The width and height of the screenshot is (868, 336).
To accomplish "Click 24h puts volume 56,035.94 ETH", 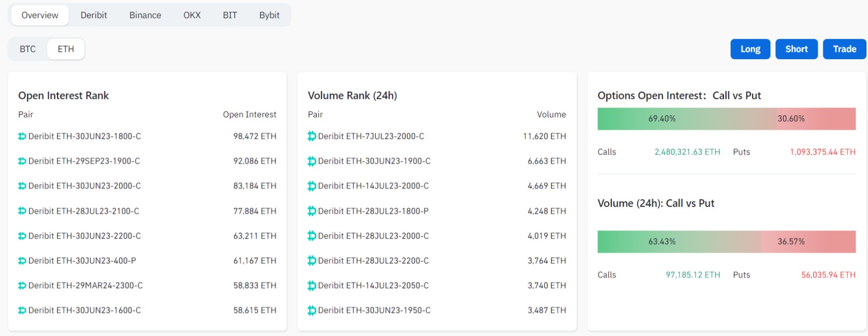I will (x=828, y=275).
